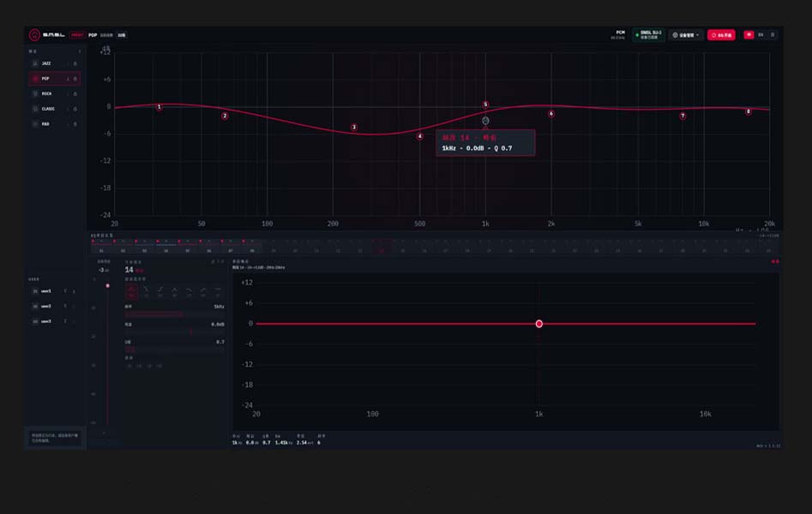Image resolution: width=812 pixels, height=514 pixels.
Task: Select the CLASSIC preset
Action: pyautogui.click(x=54, y=109)
